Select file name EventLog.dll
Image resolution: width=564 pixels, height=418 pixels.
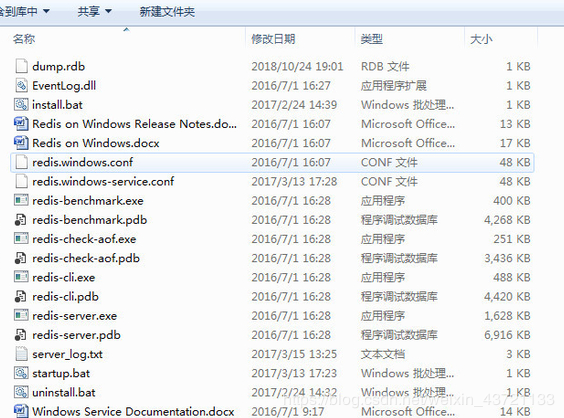click(x=64, y=86)
